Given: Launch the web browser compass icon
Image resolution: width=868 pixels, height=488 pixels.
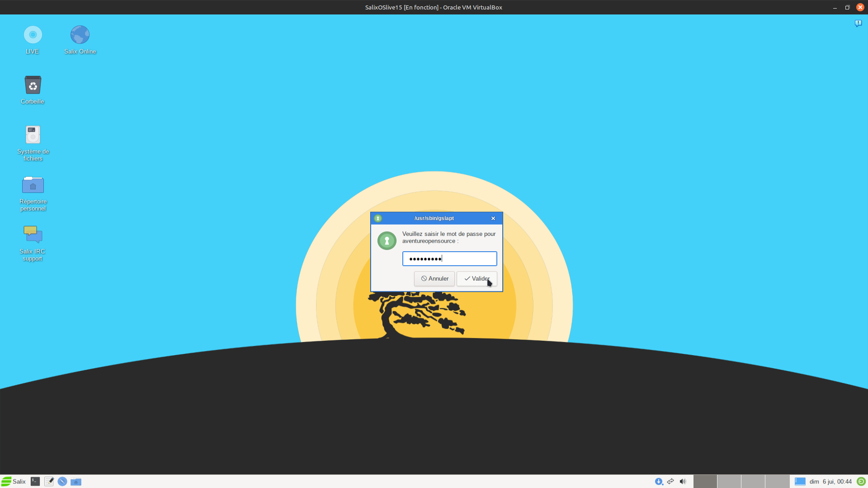Looking at the screenshot, I should 62,482.
